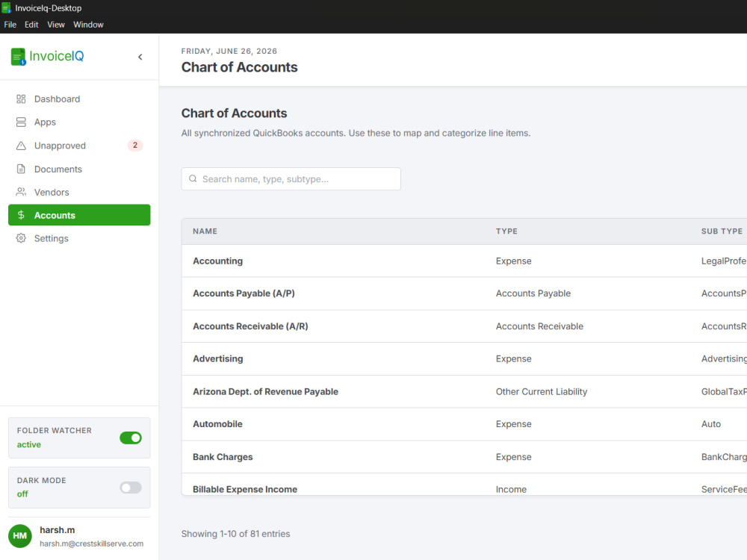
Task: Click the Vendors people icon
Action: [21, 192]
